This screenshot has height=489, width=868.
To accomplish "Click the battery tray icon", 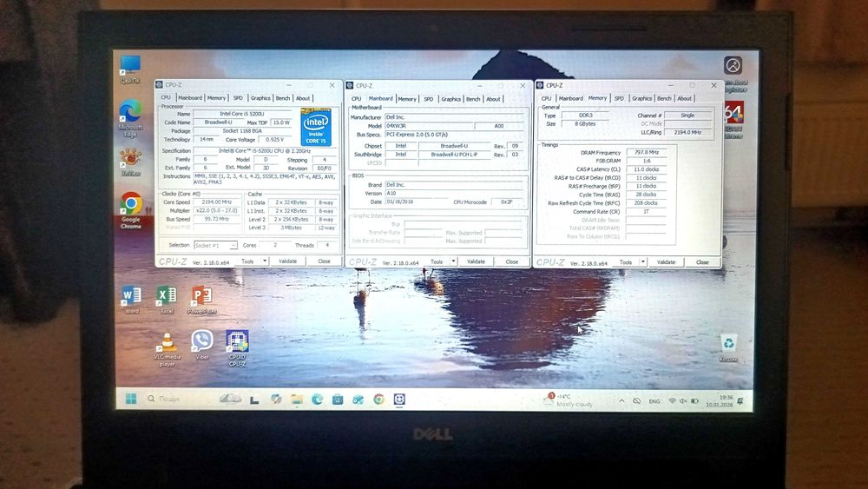I will [x=694, y=400].
